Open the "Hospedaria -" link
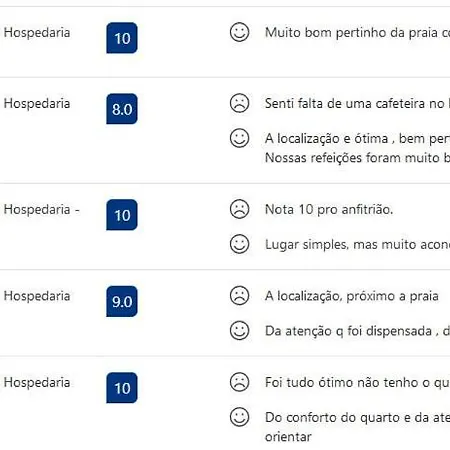This screenshot has height=450, width=450. 42,210
